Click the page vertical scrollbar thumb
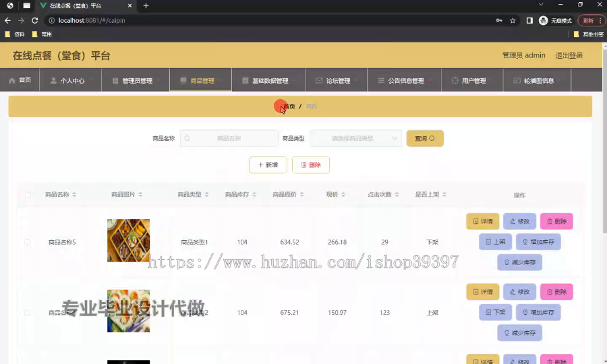This screenshot has width=607, height=364. [x=605, y=140]
